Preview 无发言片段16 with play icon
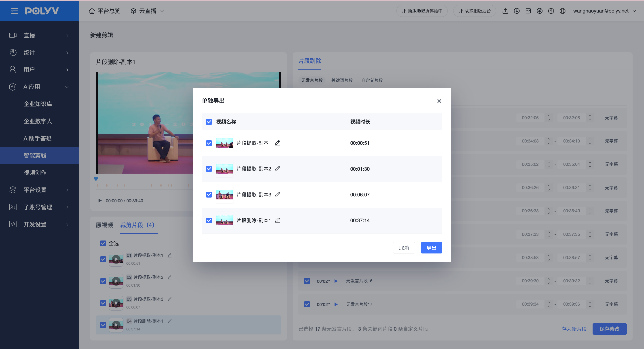 click(336, 281)
